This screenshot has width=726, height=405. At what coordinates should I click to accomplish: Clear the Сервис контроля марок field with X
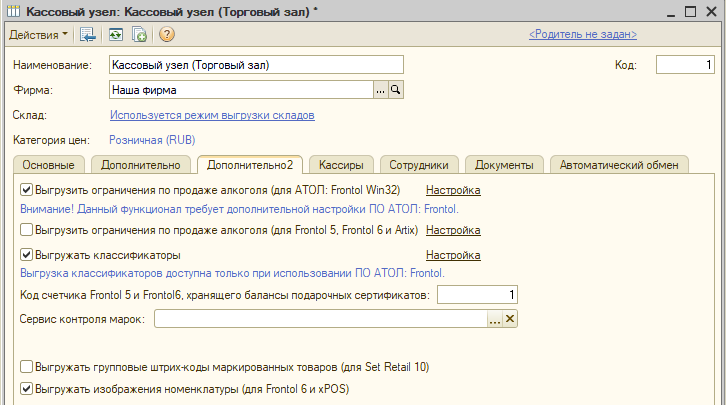509,319
